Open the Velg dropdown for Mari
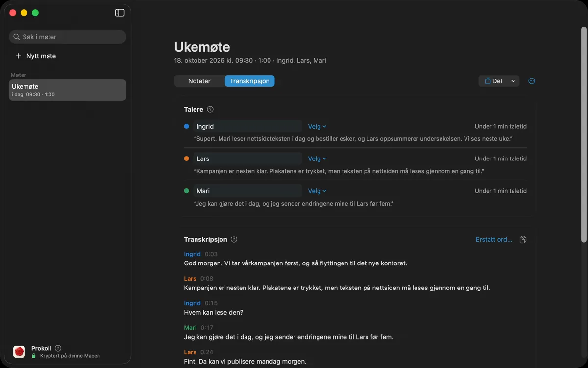 coord(317,191)
